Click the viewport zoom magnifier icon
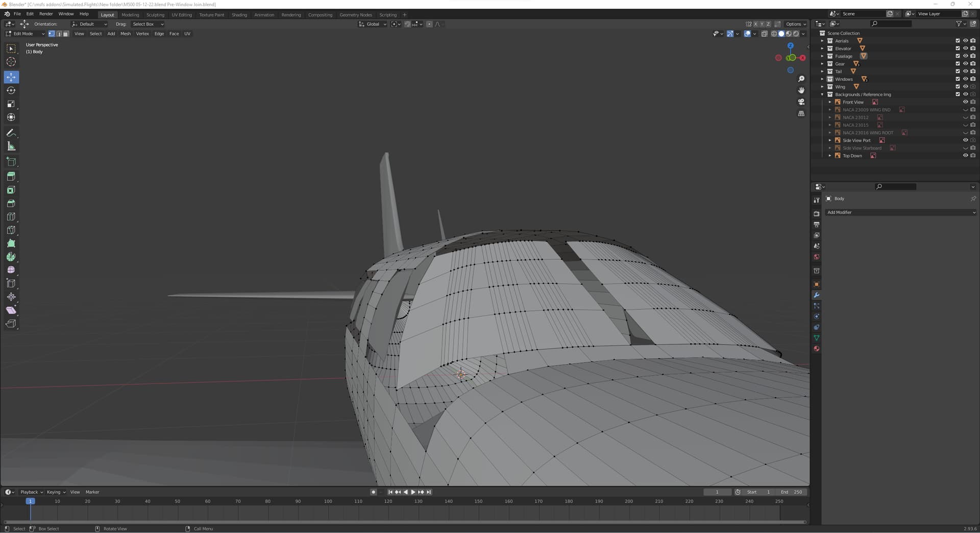Image resolution: width=980 pixels, height=533 pixels. tap(801, 79)
